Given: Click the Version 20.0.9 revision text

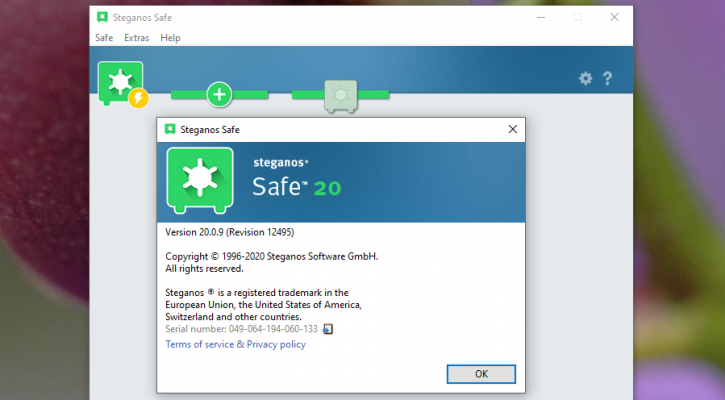Looking at the screenshot, I should click(231, 232).
